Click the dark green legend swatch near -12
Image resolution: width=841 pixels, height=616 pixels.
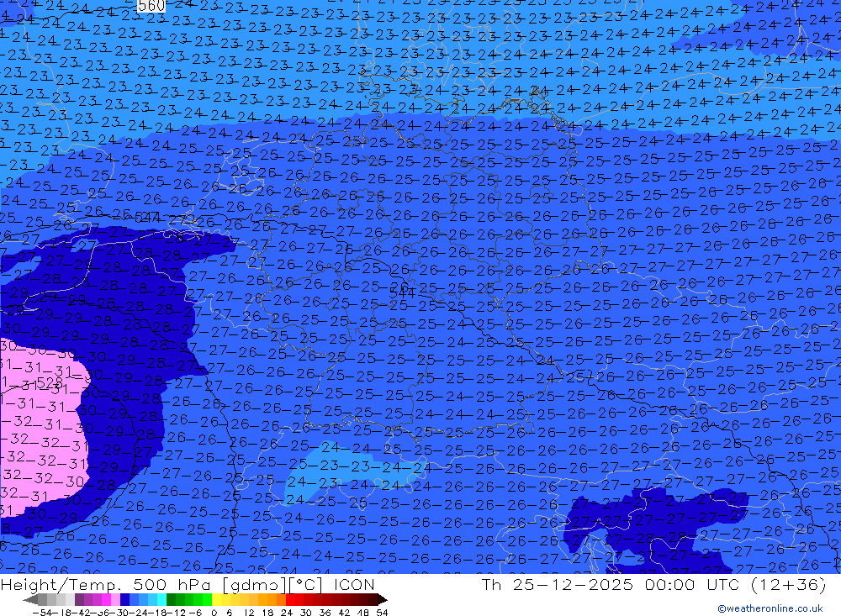point(171,599)
